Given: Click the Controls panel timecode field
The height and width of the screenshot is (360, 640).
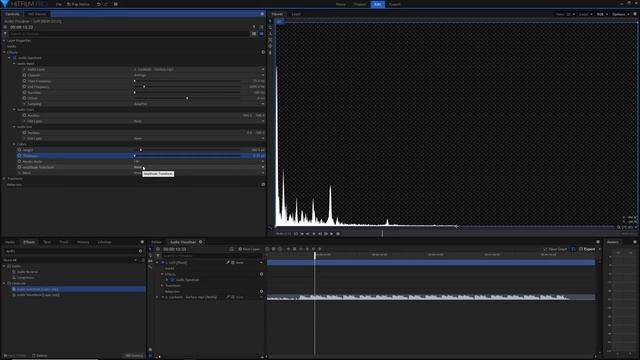Looking at the screenshot, I should pyautogui.click(x=22, y=27).
